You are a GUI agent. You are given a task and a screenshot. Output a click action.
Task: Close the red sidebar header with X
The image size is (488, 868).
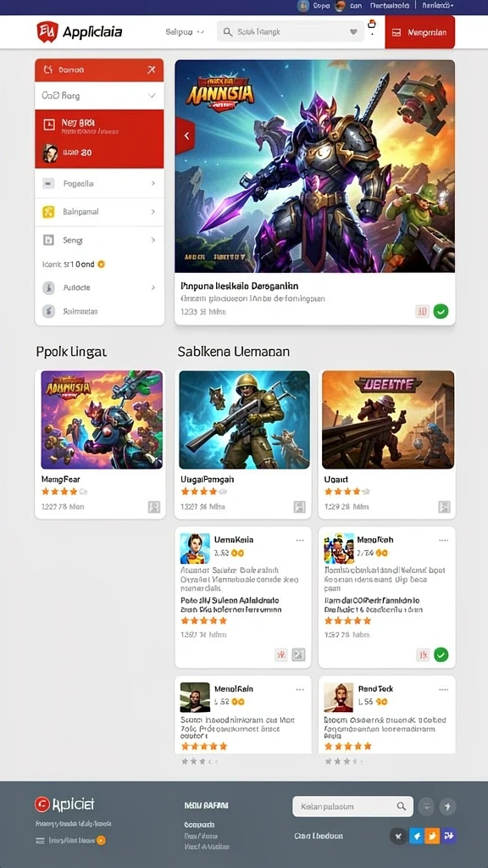[152, 70]
